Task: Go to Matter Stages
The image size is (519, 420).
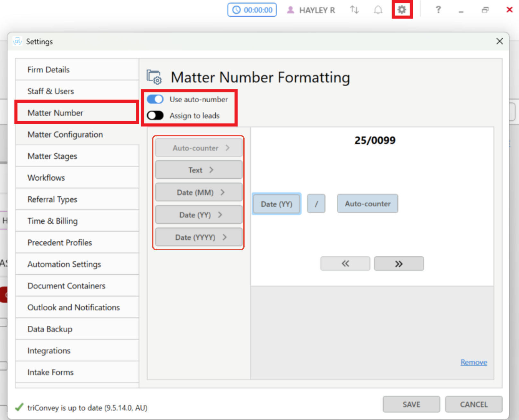Action: tap(77, 156)
